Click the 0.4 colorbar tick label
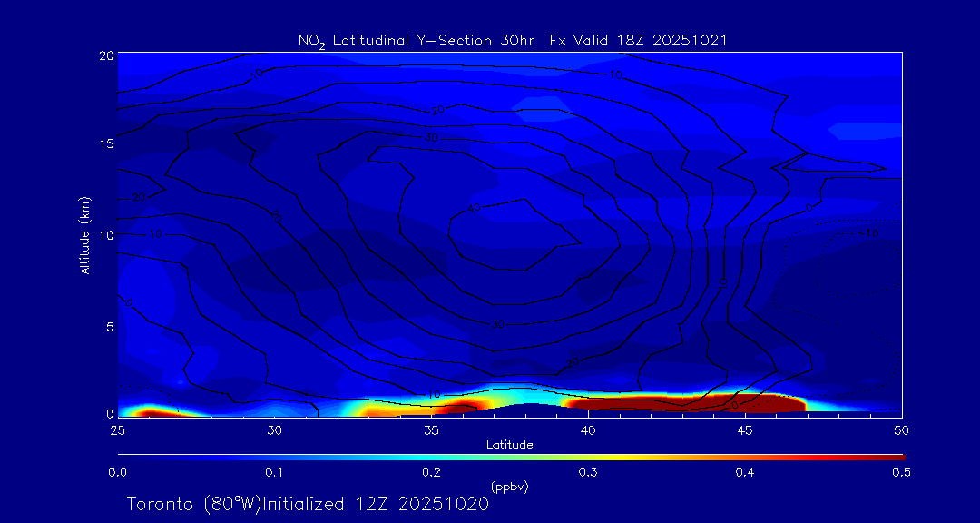This screenshot has height=523, width=980. click(x=745, y=472)
